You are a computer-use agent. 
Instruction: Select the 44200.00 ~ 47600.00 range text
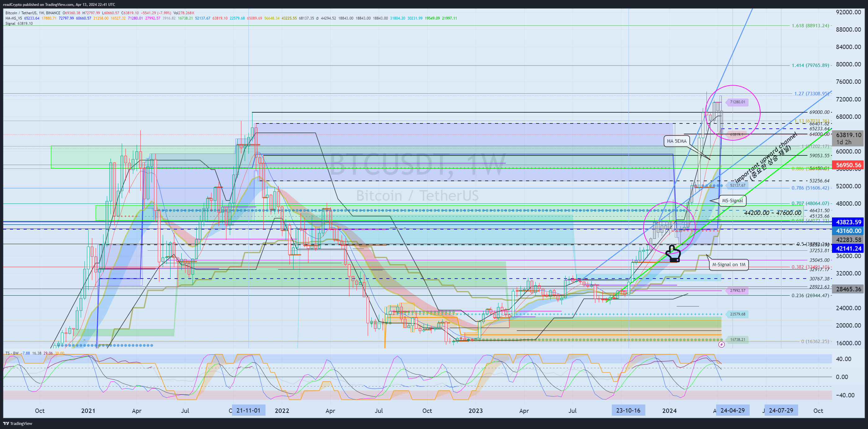773,213
